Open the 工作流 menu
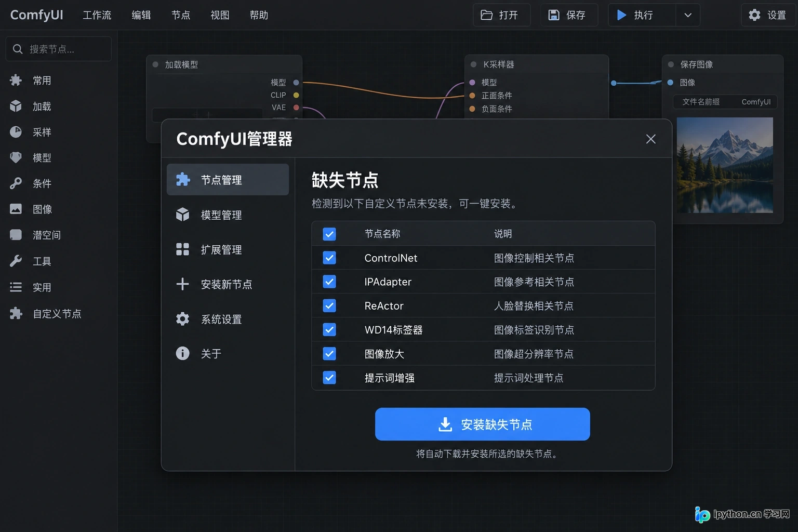798x532 pixels. [x=97, y=15]
